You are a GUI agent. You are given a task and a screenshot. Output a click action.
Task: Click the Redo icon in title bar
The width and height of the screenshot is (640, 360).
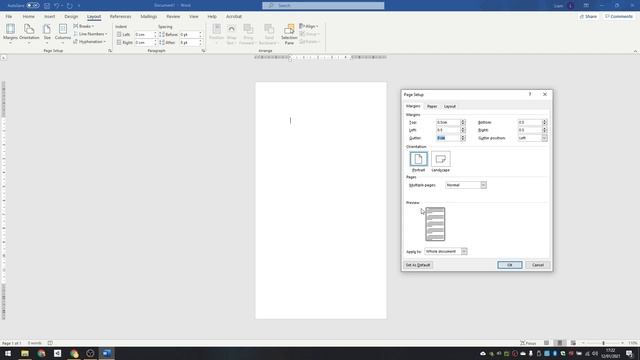[x=69, y=5]
